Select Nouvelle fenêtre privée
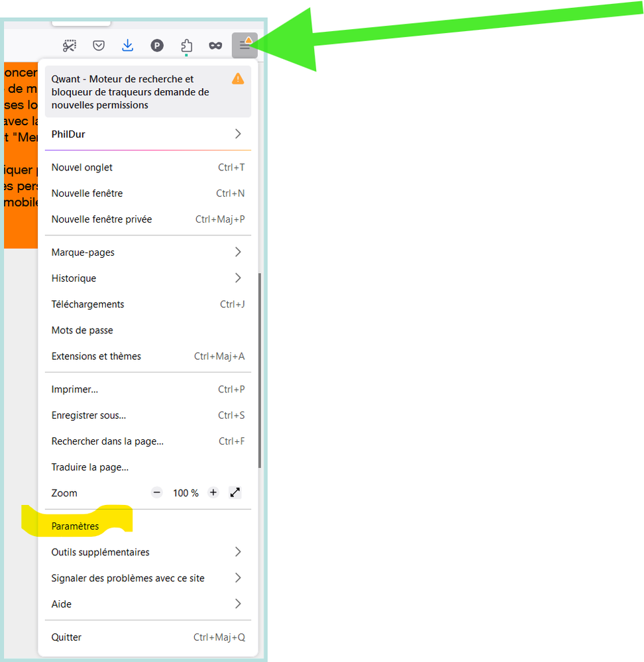This screenshot has height=662, width=644. point(102,219)
